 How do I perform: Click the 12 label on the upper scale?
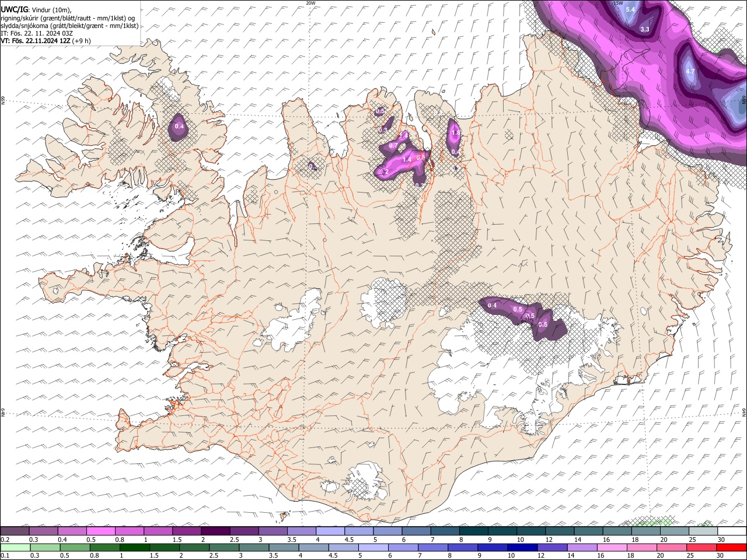(550, 540)
